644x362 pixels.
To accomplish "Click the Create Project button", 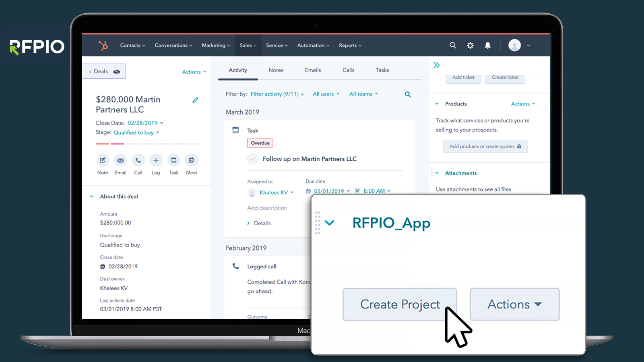I will pos(400,304).
